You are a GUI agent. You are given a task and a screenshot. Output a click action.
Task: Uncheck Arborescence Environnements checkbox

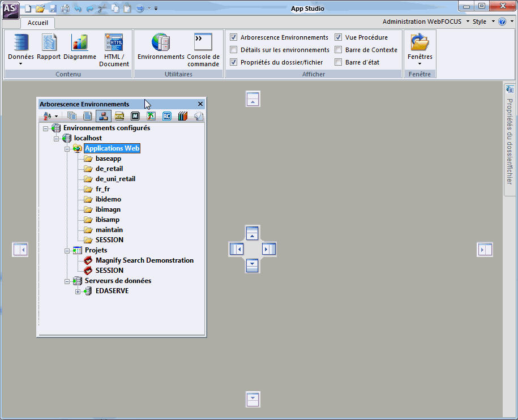pos(234,37)
